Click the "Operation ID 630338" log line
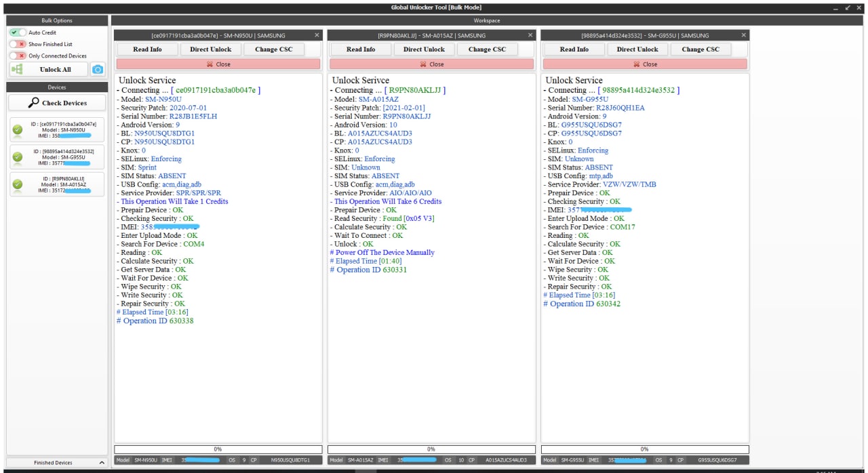 coord(155,321)
